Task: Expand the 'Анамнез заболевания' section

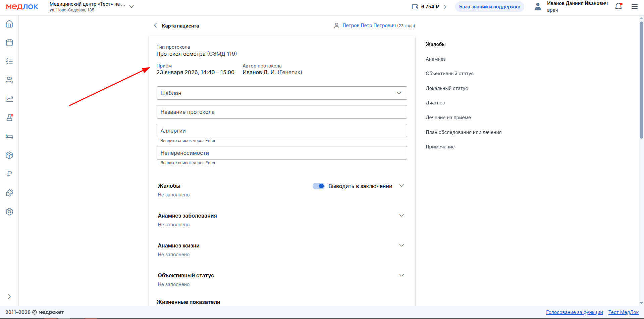Action: (401, 216)
